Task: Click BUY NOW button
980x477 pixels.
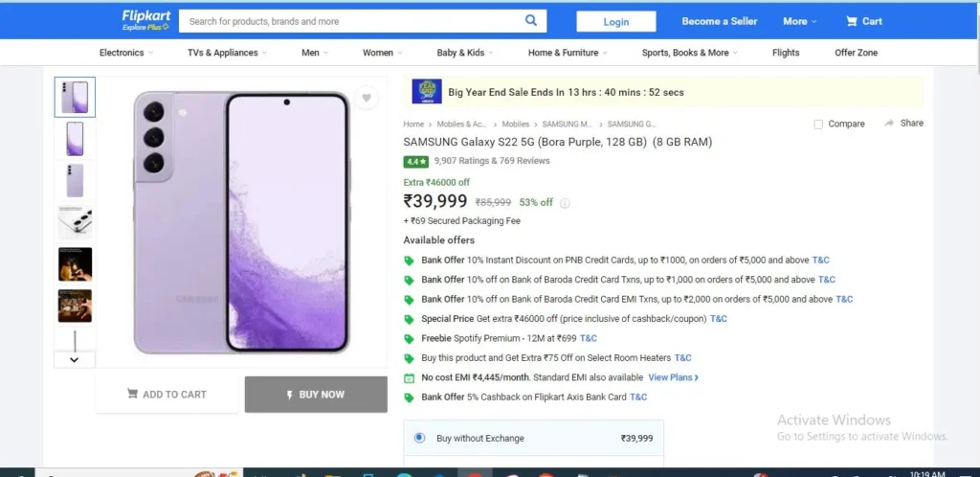Action: click(x=316, y=395)
